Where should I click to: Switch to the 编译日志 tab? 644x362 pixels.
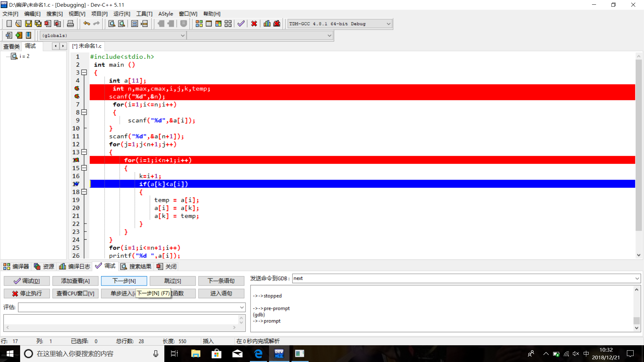coord(75,266)
